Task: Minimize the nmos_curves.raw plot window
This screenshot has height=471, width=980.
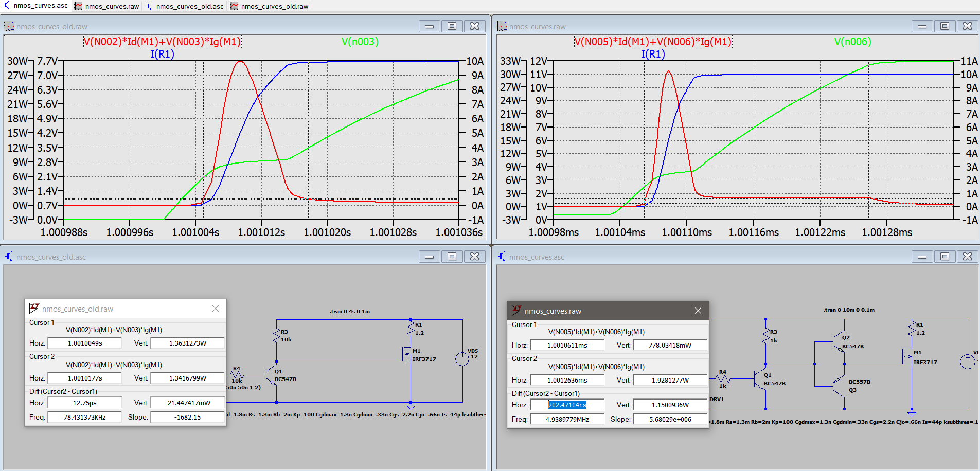Action: [x=922, y=26]
